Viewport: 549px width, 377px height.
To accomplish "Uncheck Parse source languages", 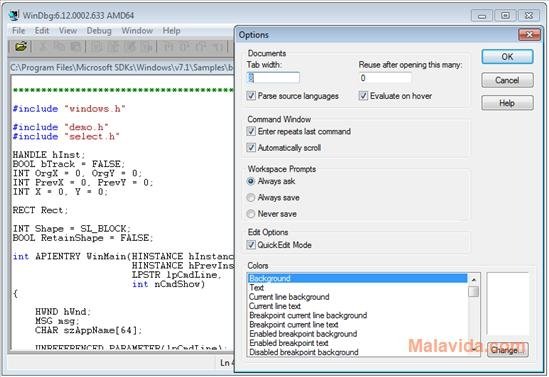I will coord(251,96).
